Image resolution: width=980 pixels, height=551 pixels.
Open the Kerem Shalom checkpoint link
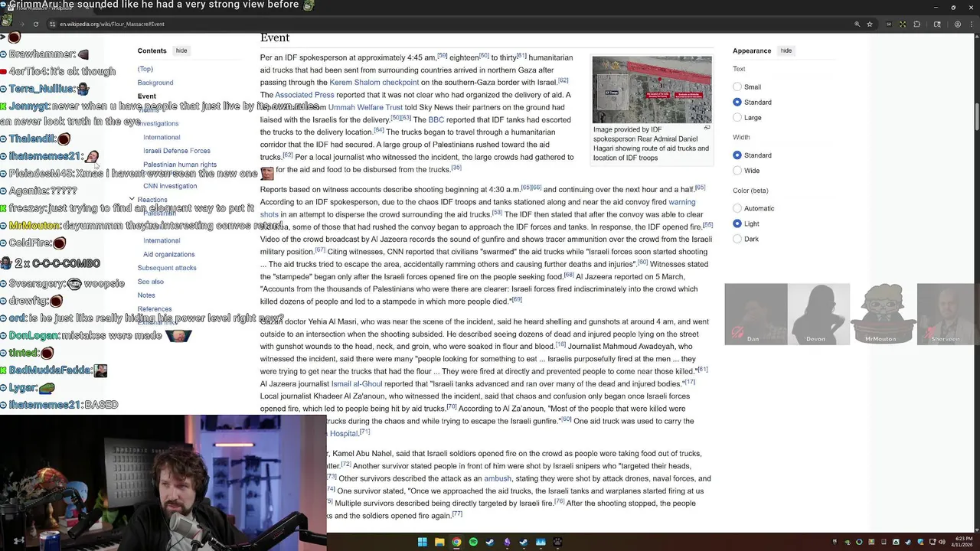click(374, 83)
